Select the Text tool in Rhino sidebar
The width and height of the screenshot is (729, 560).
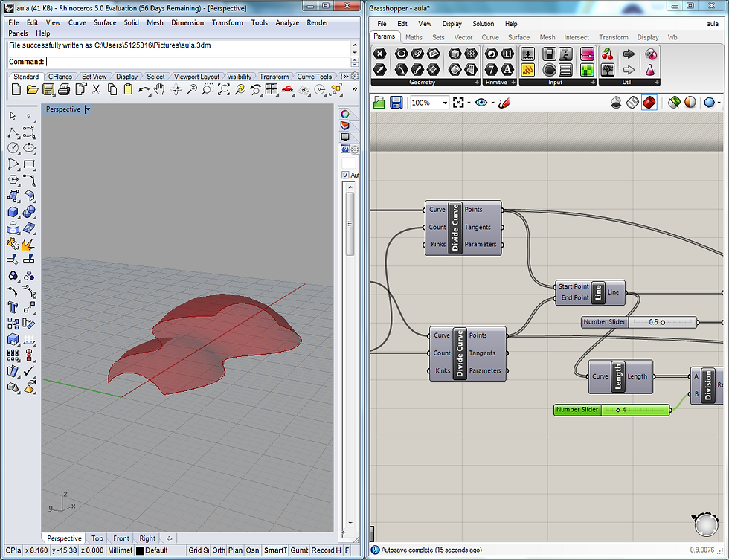tap(13, 308)
